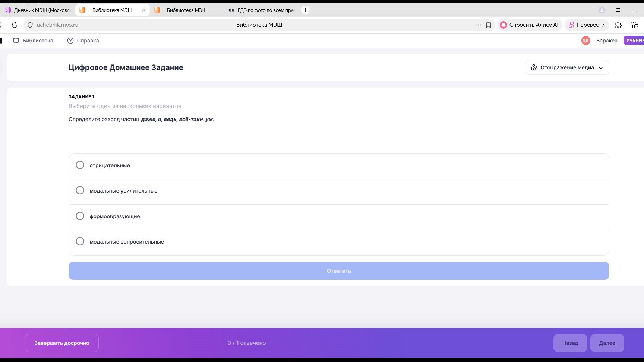Click the Далее button
This screenshot has height=362, width=644.
[x=607, y=343]
